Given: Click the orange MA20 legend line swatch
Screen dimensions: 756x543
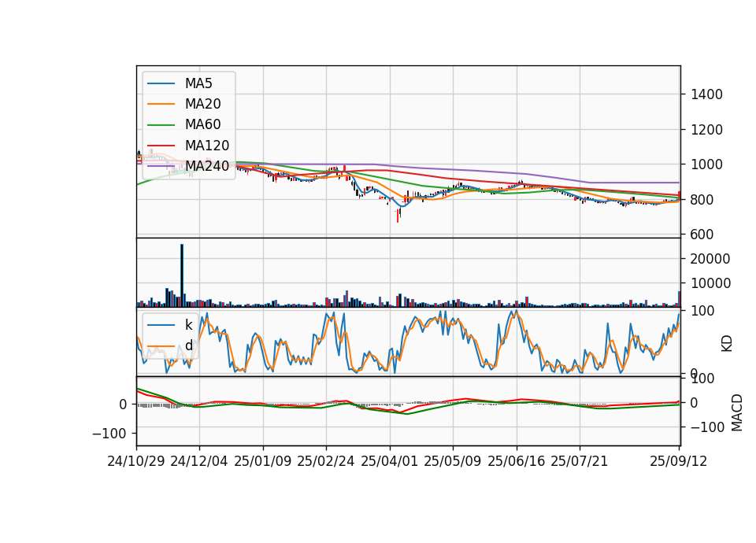Looking at the screenshot, I should tap(161, 104).
